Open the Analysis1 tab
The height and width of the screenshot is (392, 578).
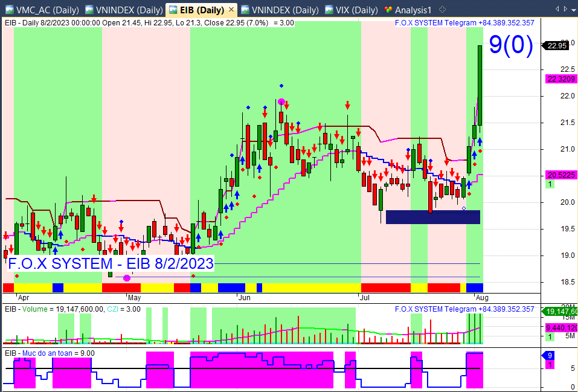point(408,10)
